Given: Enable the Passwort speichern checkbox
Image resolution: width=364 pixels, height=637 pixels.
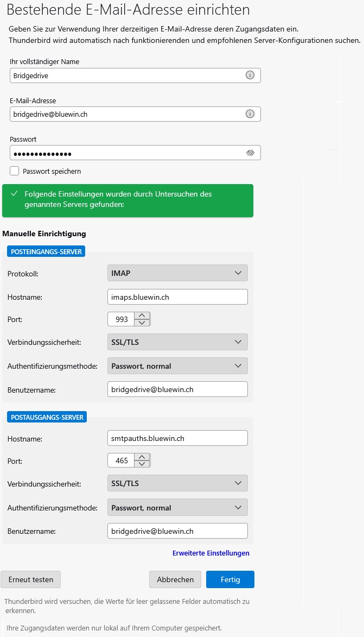Looking at the screenshot, I should pyautogui.click(x=14, y=171).
